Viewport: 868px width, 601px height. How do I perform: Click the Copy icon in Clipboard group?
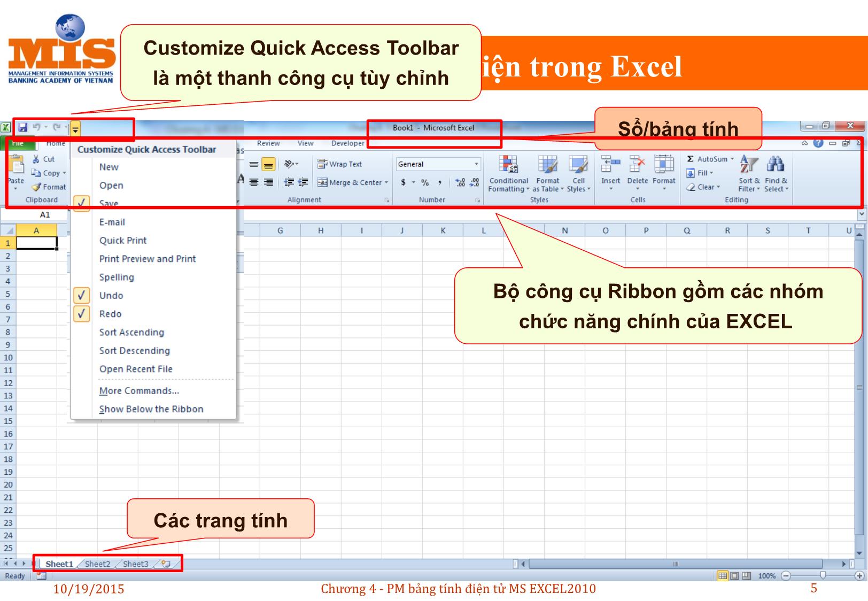coord(36,173)
